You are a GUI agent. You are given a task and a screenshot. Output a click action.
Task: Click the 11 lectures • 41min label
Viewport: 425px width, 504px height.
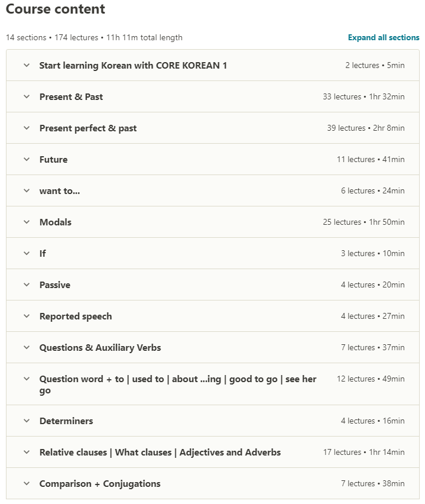pyautogui.click(x=371, y=160)
